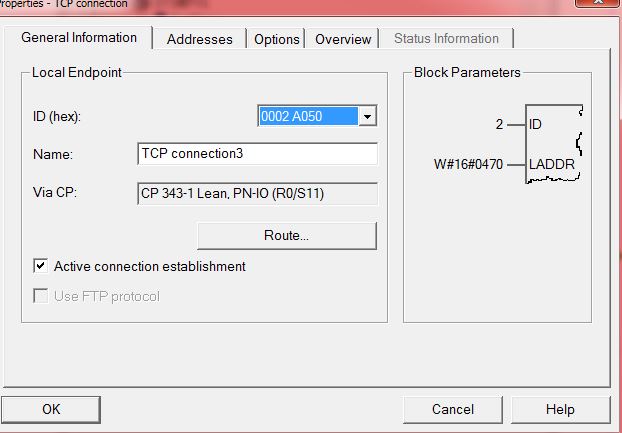
Task: Open the Options tab
Action: point(276,39)
